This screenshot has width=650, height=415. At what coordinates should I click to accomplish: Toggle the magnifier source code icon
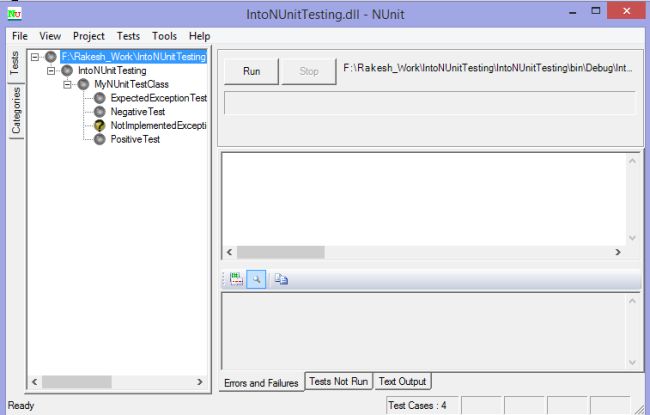tap(256, 279)
